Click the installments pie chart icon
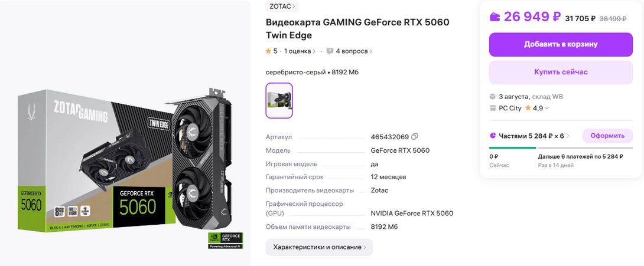Image resolution: width=644 pixels, height=266 pixels. click(x=492, y=136)
